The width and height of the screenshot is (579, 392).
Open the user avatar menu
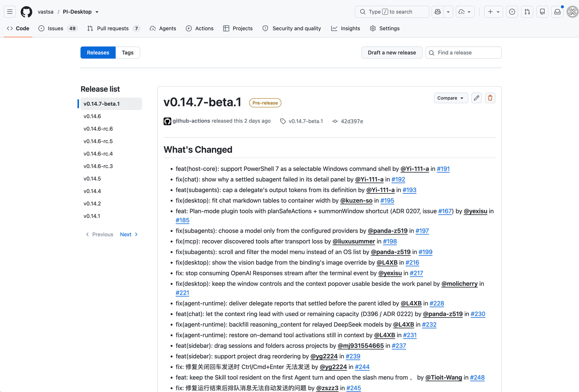pyautogui.click(x=572, y=12)
